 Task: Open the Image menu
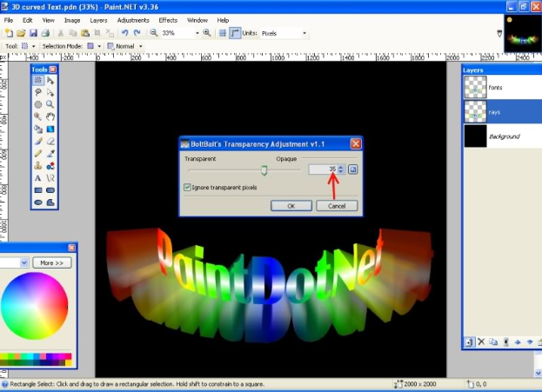click(72, 20)
